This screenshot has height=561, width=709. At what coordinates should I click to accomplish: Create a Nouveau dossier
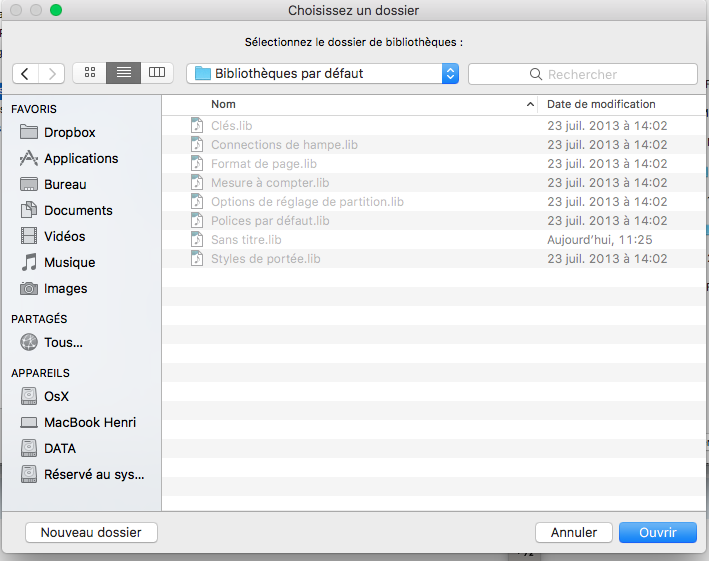point(91,533)
